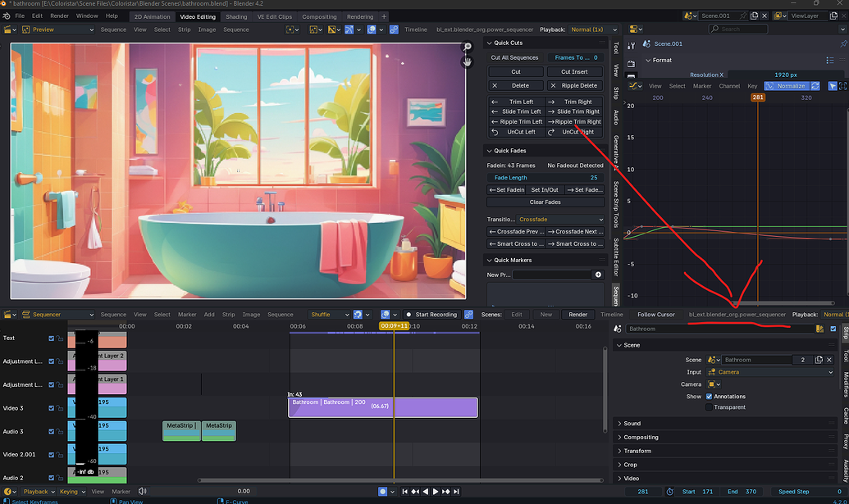Open the File menu
This screenshot has width=849, height=504.
point(20,16)
